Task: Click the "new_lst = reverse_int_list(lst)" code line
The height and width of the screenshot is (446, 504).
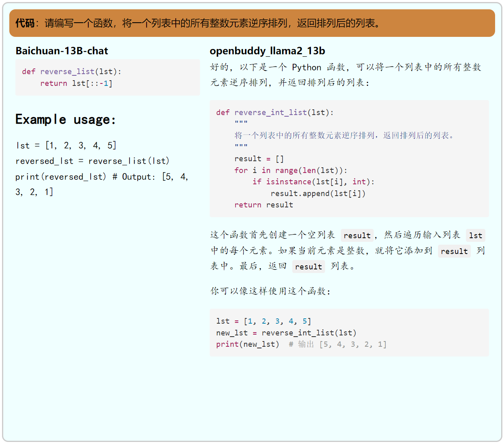Action: click(286, 333)
